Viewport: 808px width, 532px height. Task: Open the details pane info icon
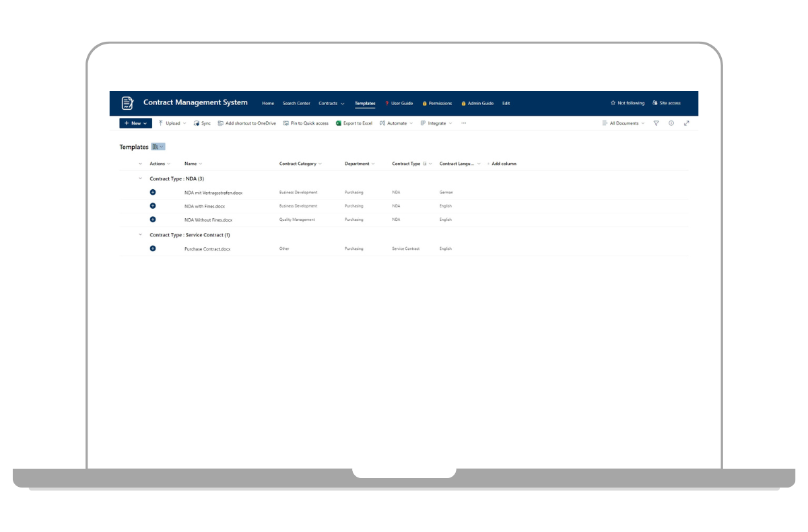(671, 123)
